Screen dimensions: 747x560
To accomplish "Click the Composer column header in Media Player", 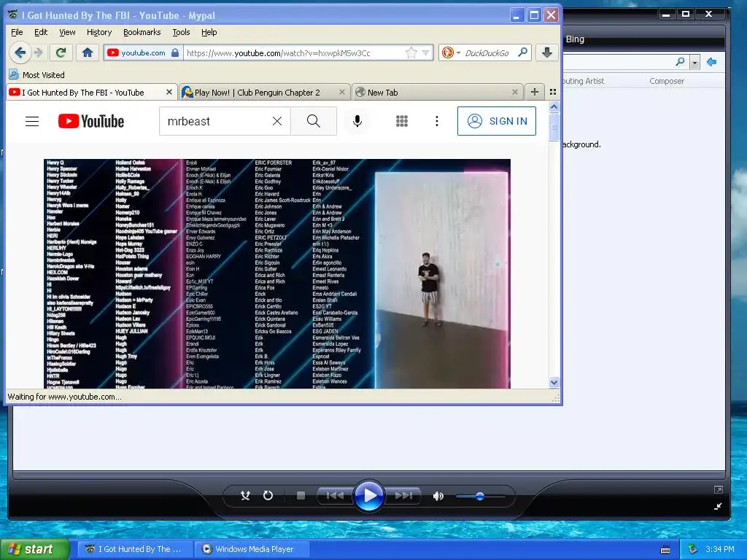I will pyautogui.click(x=667, y=81).
